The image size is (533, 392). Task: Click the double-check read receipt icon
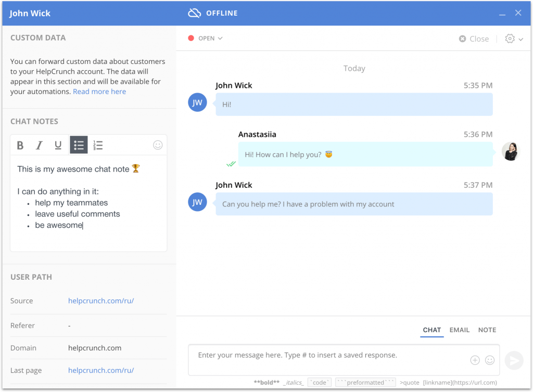(231, 164)
